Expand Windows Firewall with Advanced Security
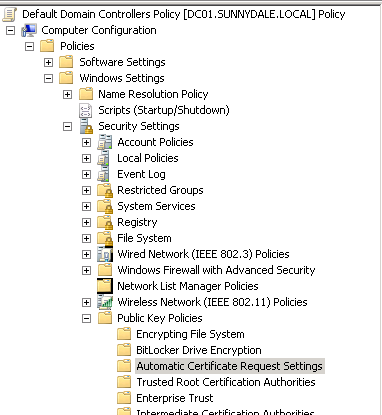The image size is (382, 415). [x=86, y=270]
